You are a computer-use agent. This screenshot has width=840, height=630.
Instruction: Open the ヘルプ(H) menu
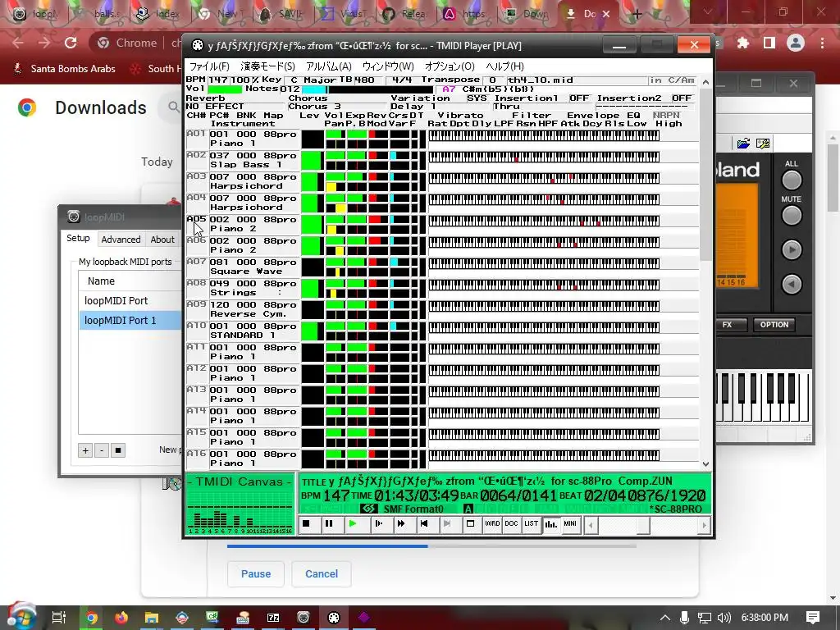point(504,66)
